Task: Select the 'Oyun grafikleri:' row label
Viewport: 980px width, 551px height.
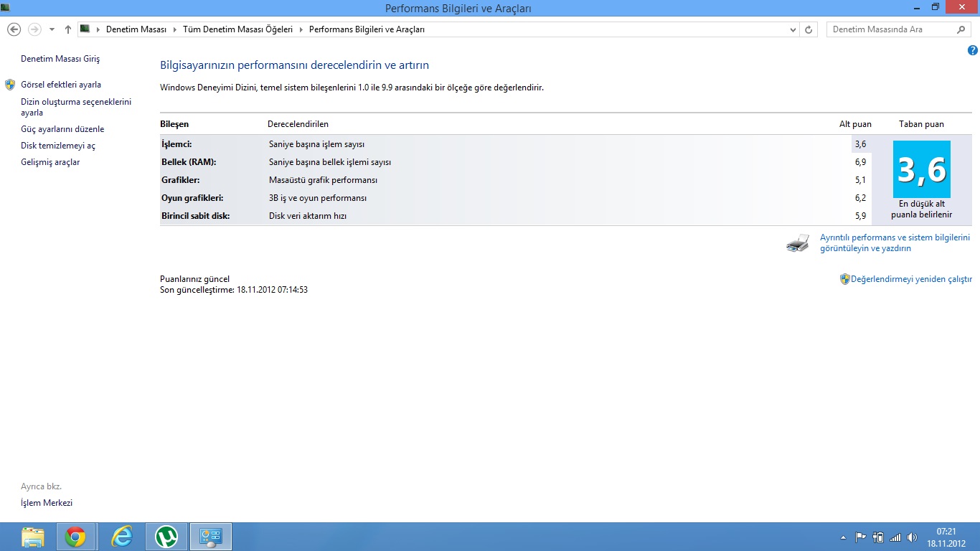Action: [192, 198]
